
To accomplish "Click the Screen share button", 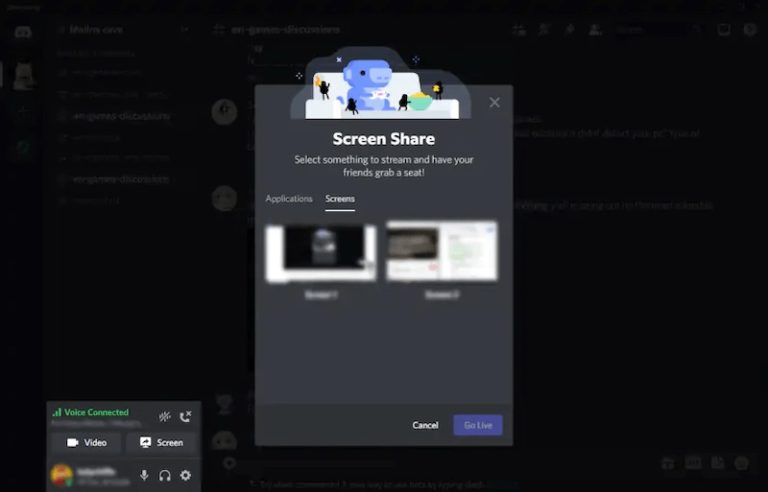I will (x=161, y=442).
